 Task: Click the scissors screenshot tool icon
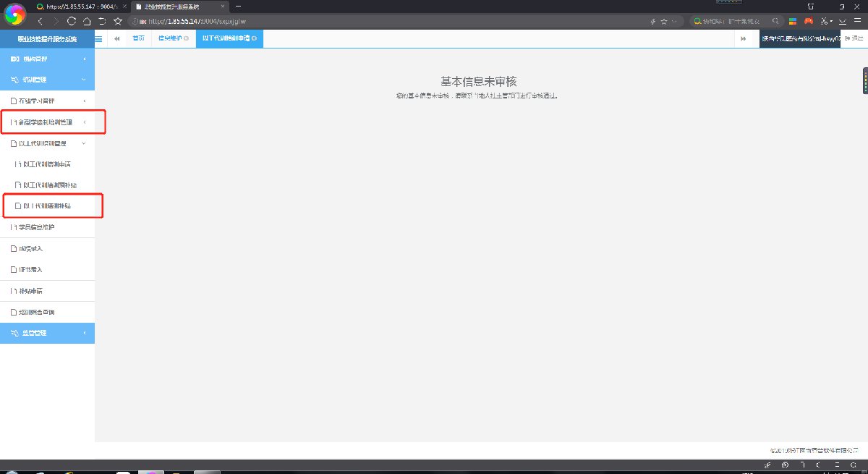pos(824,21)
